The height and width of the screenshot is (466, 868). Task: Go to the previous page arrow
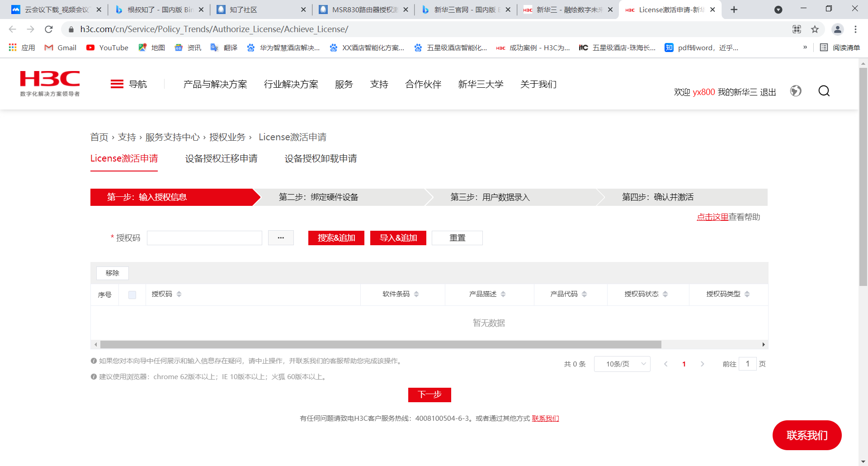[666, 364]
